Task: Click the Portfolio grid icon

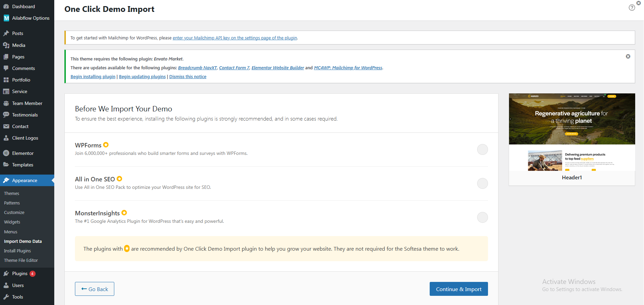Action: pyautogui.click(x=6, y=80)
